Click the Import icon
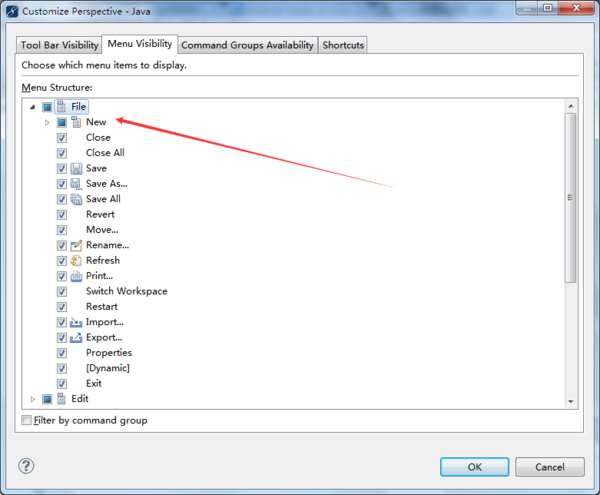The height and width of the screenshot is (495, 600). pos(76,322)
